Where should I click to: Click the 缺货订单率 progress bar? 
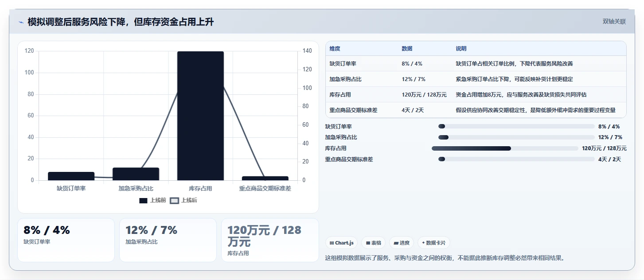pos(516,126)
